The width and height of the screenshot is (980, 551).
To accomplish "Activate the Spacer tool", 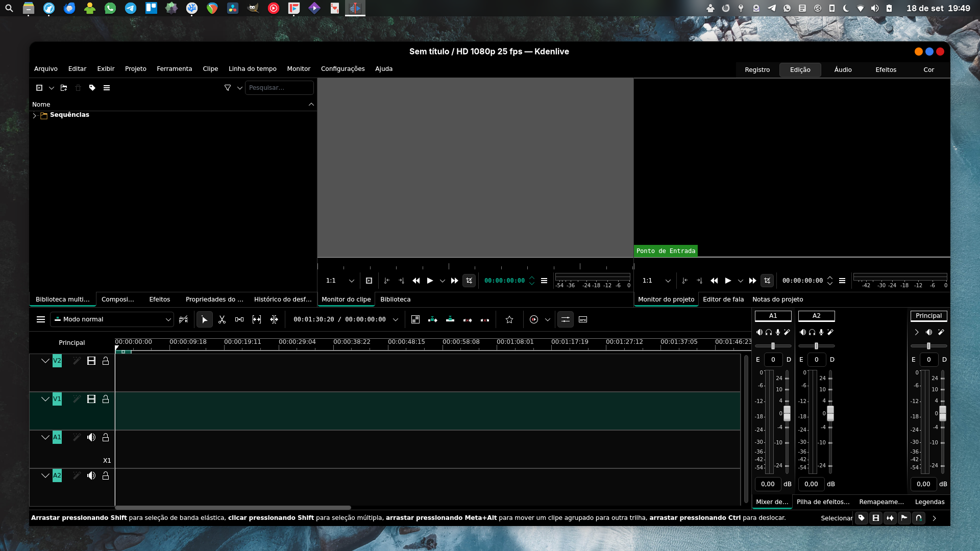I will pyautogui.click(x=239, y=319).
